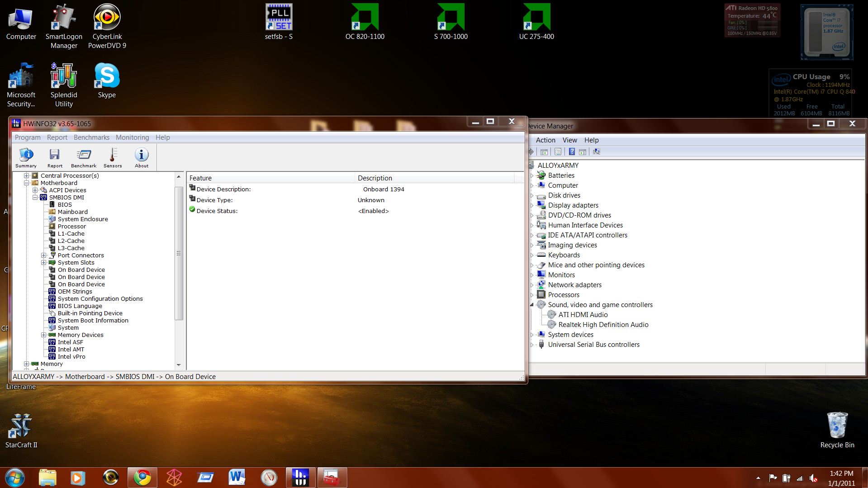Viewport: 868px width, 488px height.
Task: Click the Description column header
Action: click(x=434, y=178)
